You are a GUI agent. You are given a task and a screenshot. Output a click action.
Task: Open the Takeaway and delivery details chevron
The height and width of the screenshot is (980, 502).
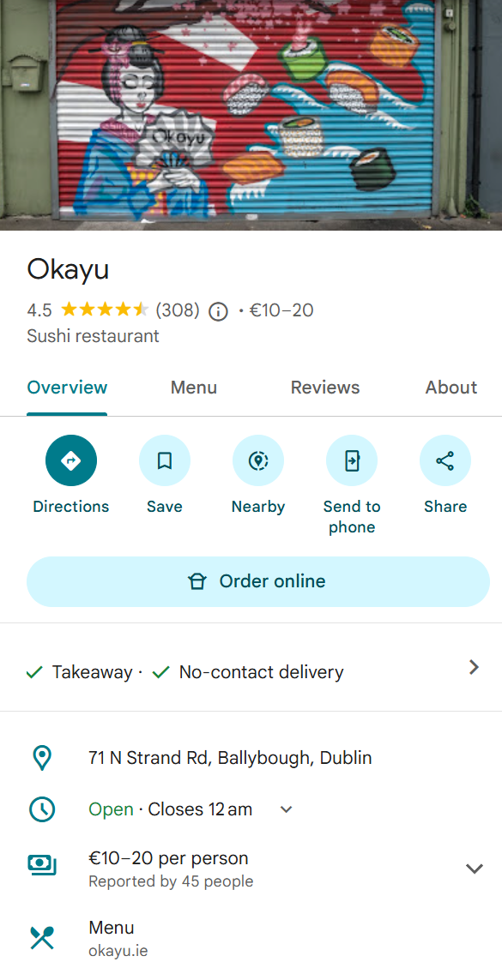(473, 666)
